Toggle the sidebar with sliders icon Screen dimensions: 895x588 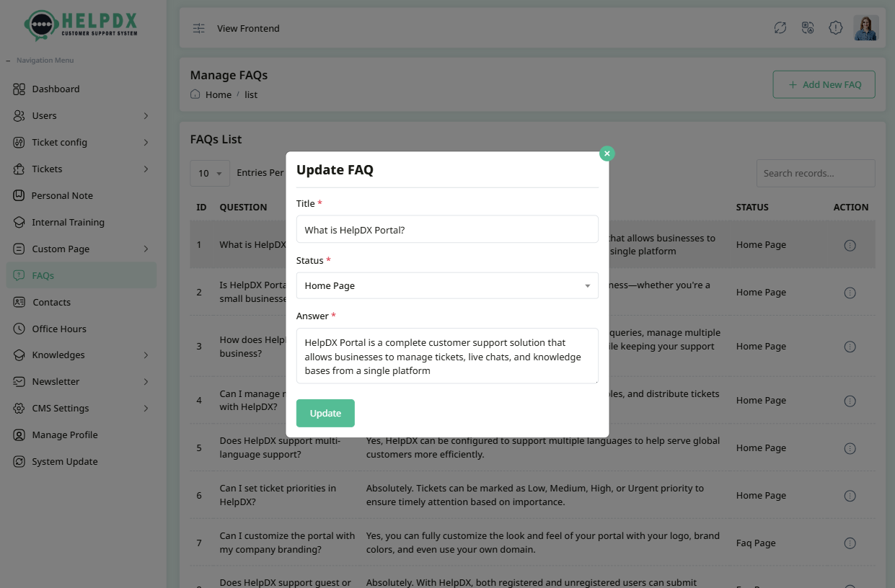[x=198, y=28]
